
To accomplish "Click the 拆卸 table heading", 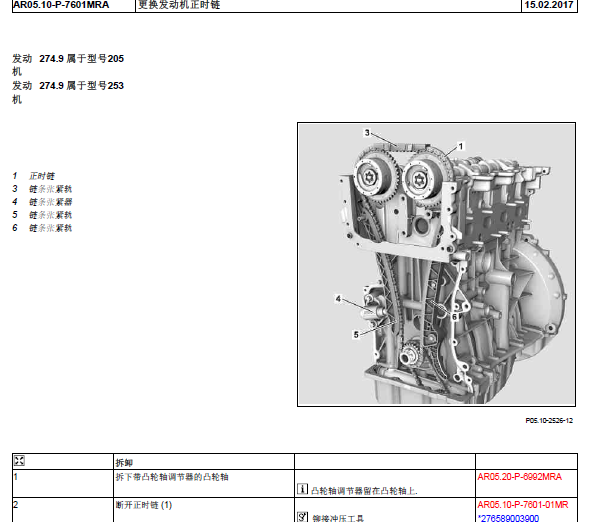I will tap(124, 463).
